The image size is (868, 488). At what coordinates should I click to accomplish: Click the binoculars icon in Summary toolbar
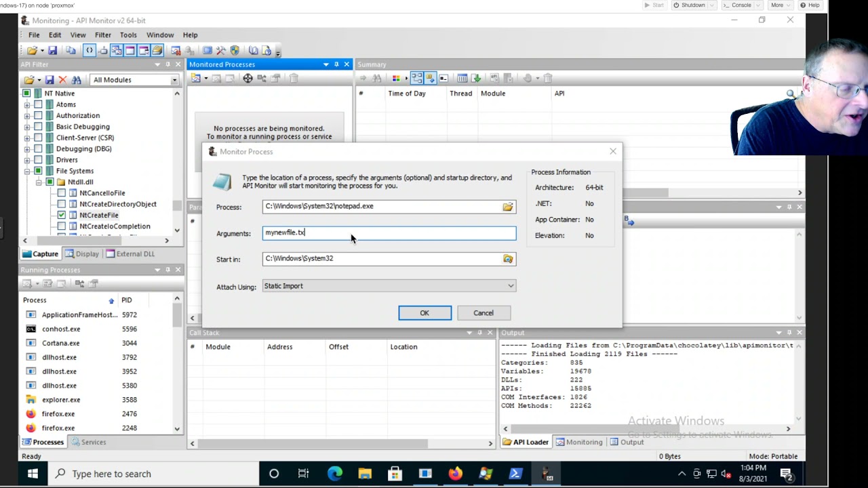377,79
